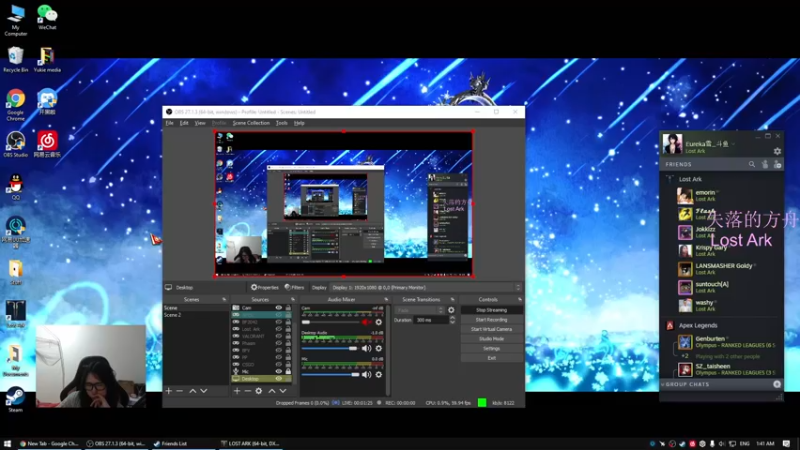The height and width of the screenshot is (450, 800).
Task: Open Mic audio channel settings gear
Action: (x=379, y=374)
